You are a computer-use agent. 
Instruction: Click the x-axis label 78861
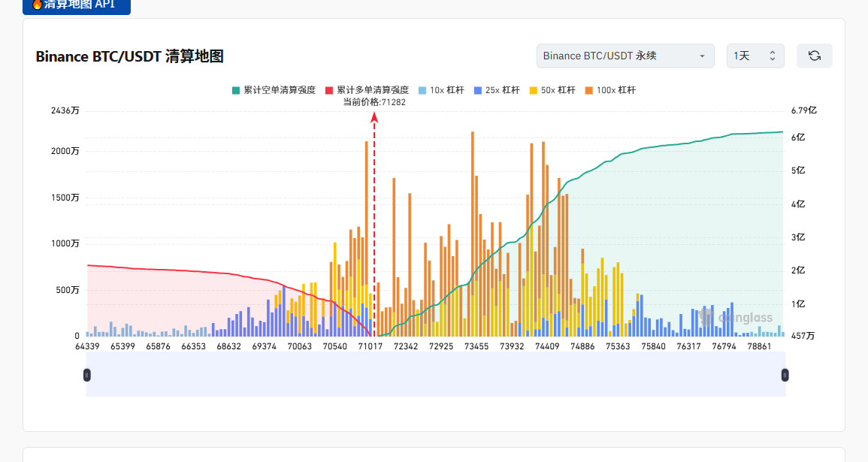point(759,346)
